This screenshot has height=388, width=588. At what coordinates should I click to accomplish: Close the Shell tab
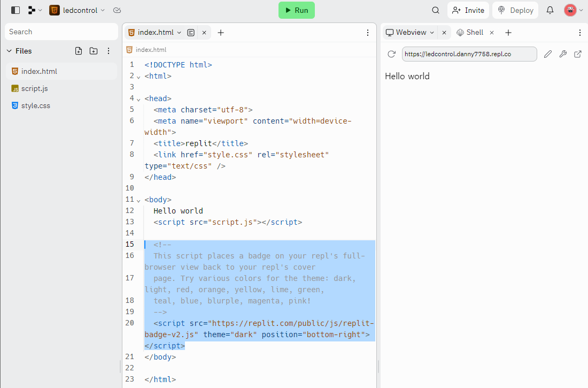492,33
